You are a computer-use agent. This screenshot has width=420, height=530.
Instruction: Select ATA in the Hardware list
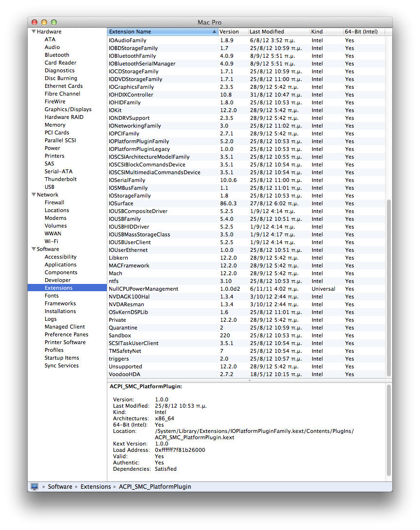(x=50, y=39)
